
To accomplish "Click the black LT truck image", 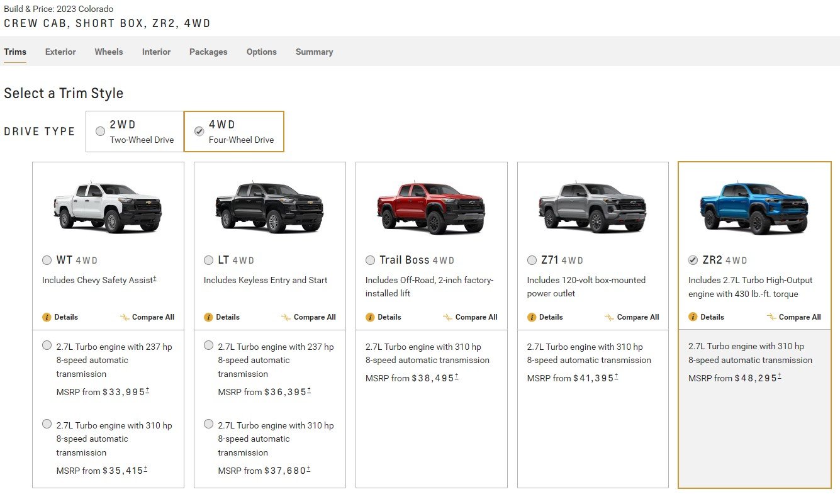I will pyautogui.click(x=269, y=206).
